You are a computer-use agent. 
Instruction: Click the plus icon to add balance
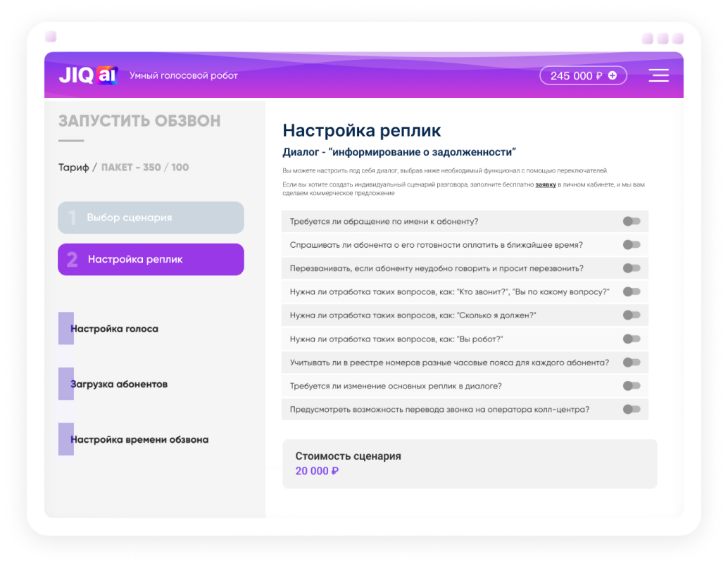point(613,75)
